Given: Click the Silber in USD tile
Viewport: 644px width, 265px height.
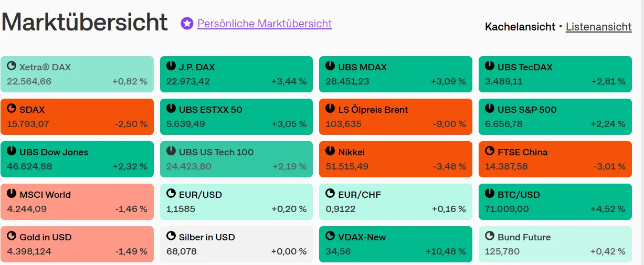Looking at the screenshot, I should click(236, 244).
